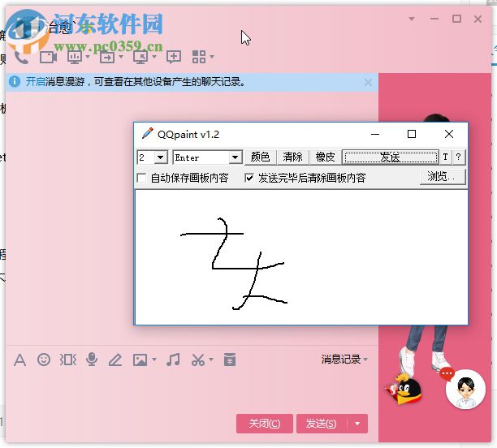Viewport: 497px width, 448px height.
Task: Expand the scissors screenshot dropdown arrow
Action: click(211, 360)
